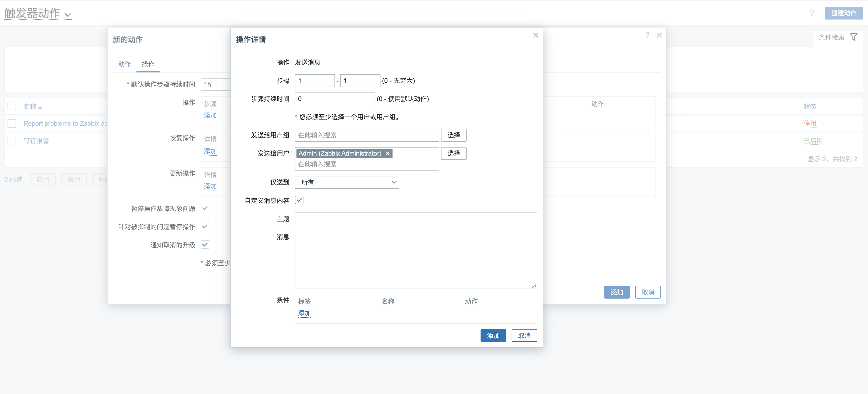Open help for 新的动作 dialog
The image size is (868, 394).
(647, 35)
